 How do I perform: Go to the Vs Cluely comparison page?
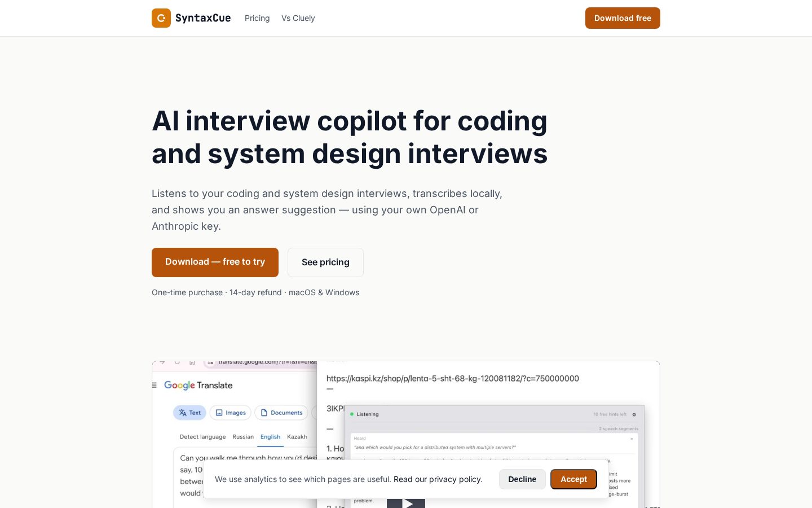point(298,18)
